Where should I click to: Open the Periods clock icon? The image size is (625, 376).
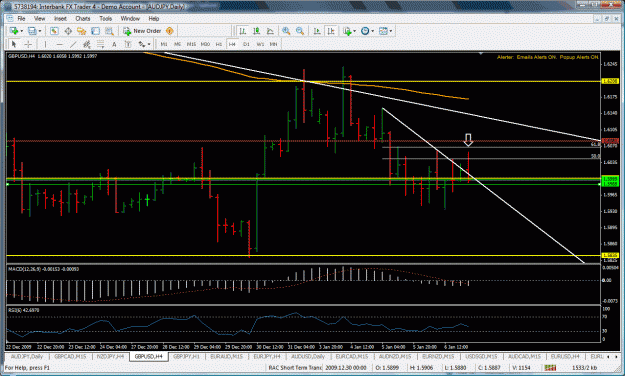[365, 31]
